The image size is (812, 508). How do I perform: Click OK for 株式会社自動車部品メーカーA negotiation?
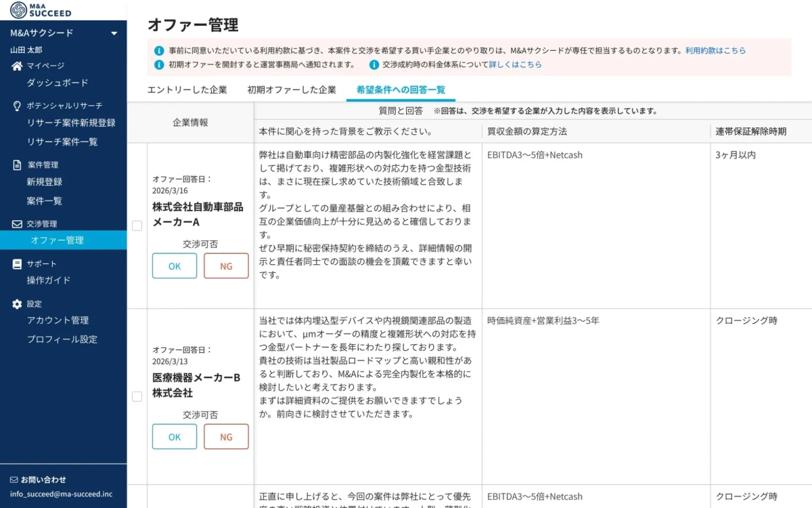click(x=174, y=266)
